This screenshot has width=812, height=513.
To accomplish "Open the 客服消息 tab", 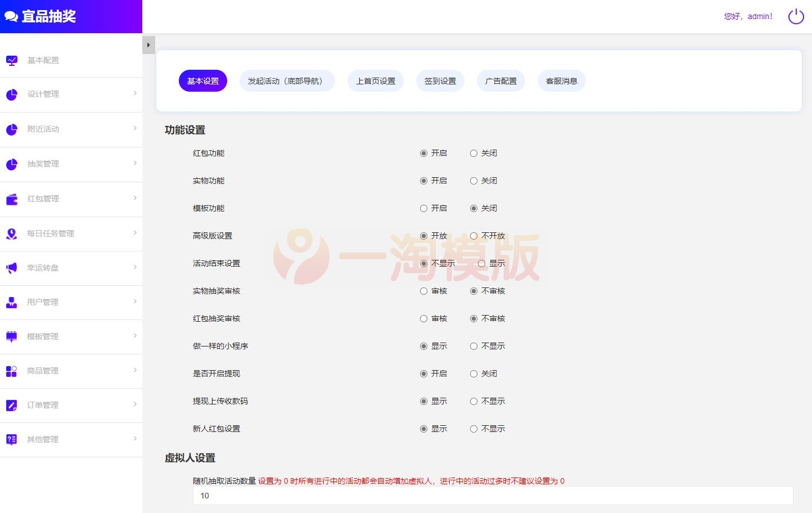I will (561, 80).
